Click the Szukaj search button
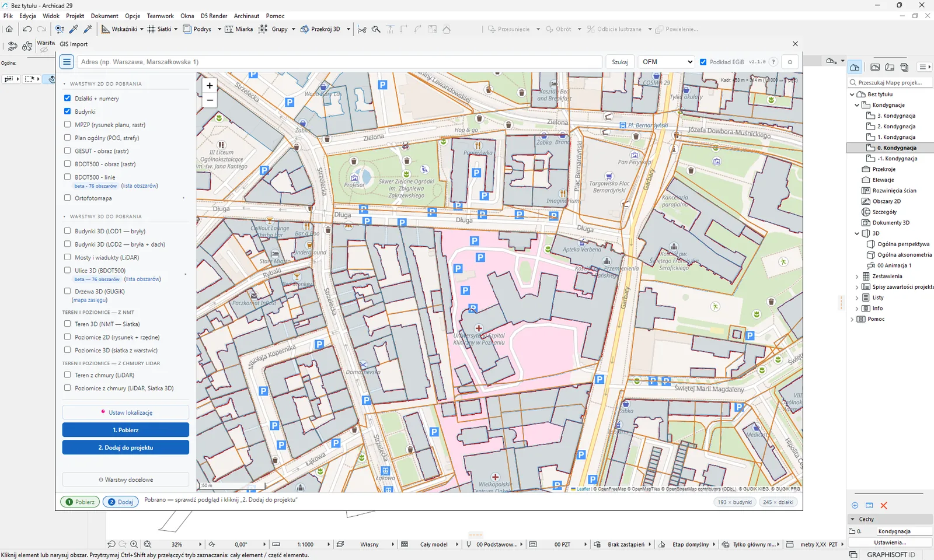Viewport: 934px width, 560px height. 620,62
